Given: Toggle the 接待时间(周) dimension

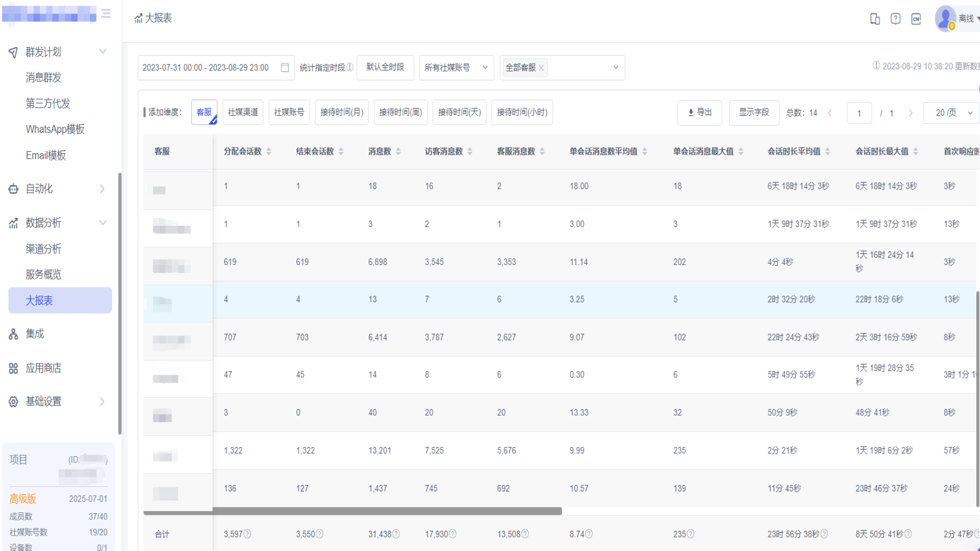Looking at the screenshot, I should coord(401,112).
